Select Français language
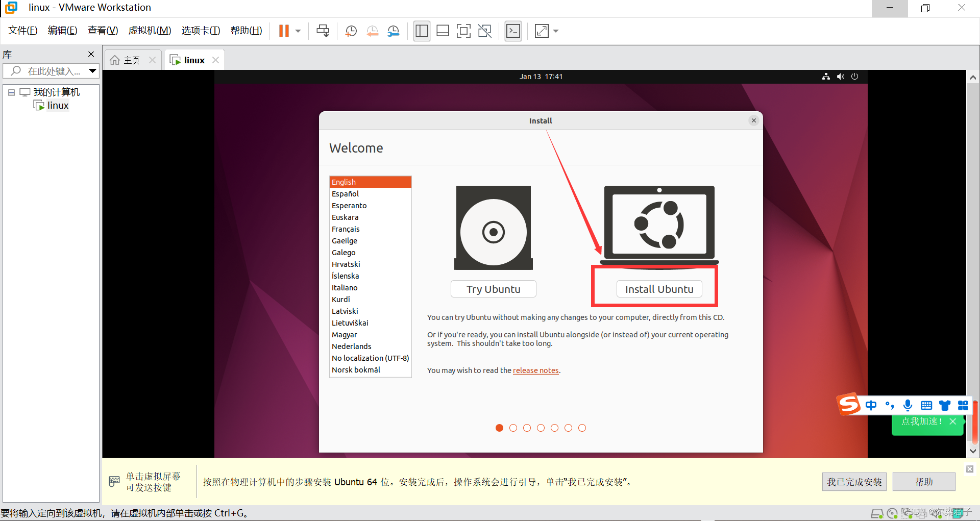The height and width of the screenshot is (521, 980). click(x=371, y=229)
